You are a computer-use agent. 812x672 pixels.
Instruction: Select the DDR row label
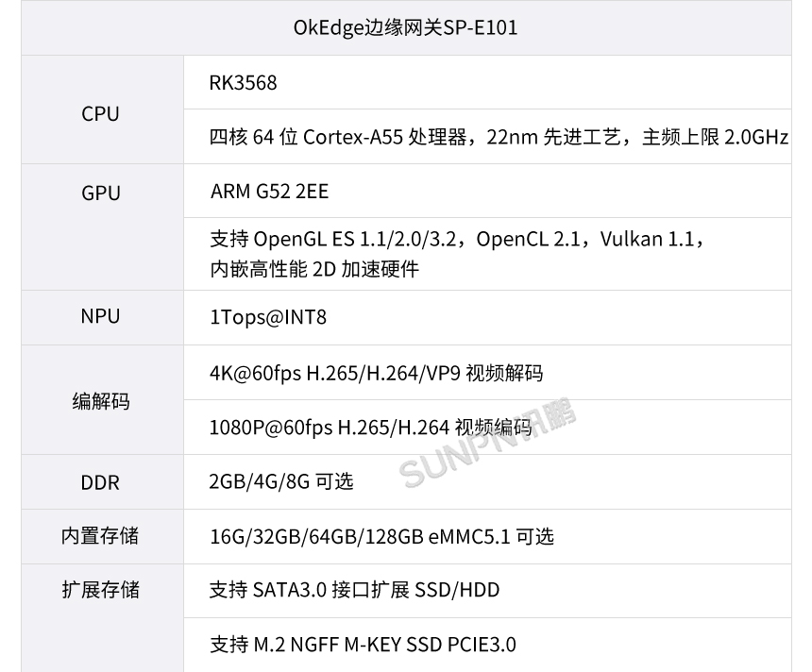(101, 482)
